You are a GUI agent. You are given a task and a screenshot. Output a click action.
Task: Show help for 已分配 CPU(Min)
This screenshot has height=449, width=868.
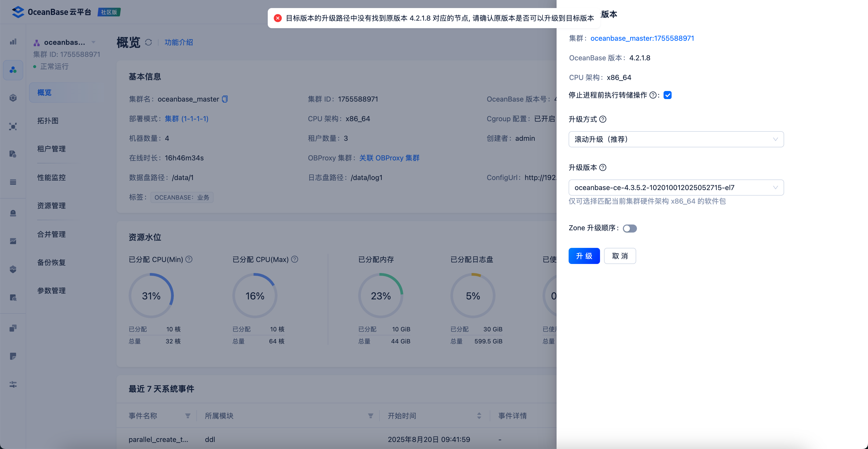tap(189, 259)
